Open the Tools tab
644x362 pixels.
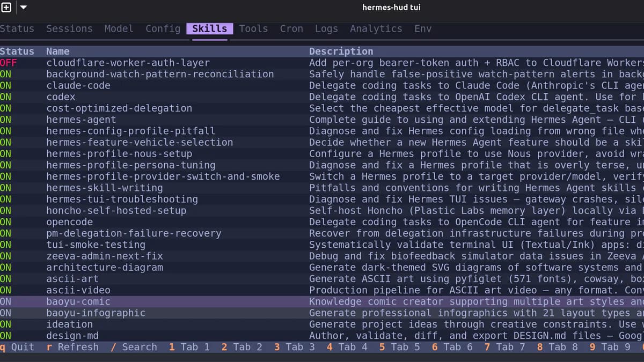(253, 29)
